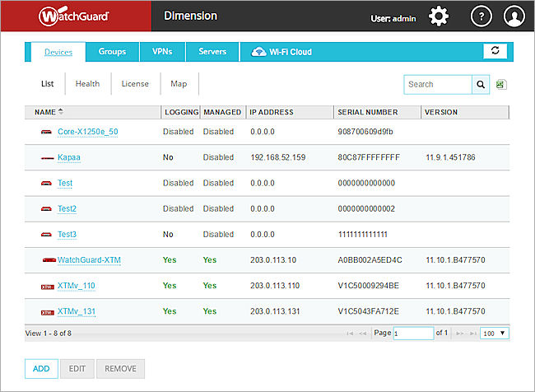Image resolution: width=535 pixels, height=392 pixels.
Task: Open the Core-X1250e_50 device link
Action: click(x=87, y=132)
